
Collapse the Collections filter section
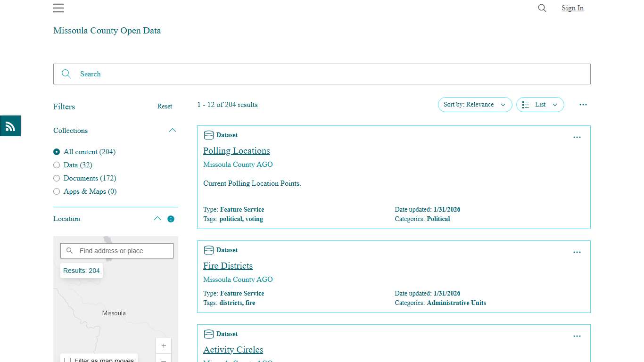173,130
